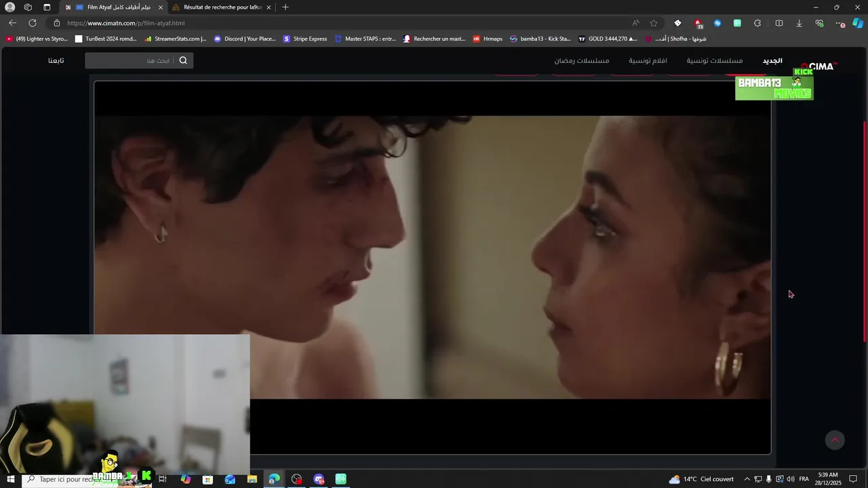The image size is (868, 488).
Task: Open the Shofha bookmark
Action: [x=676, y=39]
